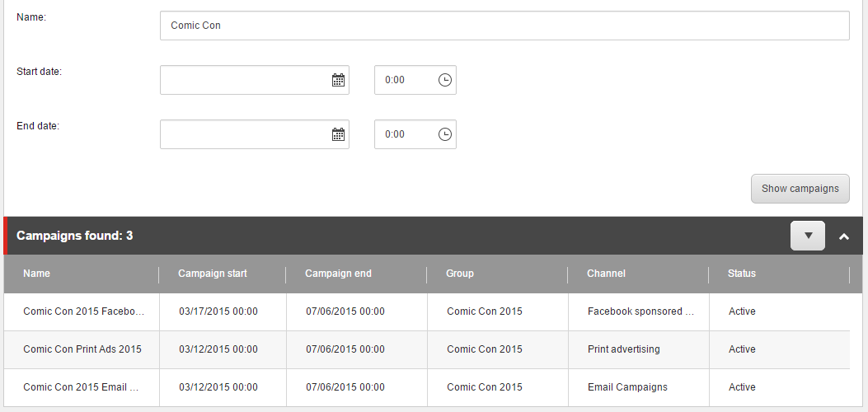Open the Start date calendar picker
The width and height of the screenshot is (868, 412).
338,80
